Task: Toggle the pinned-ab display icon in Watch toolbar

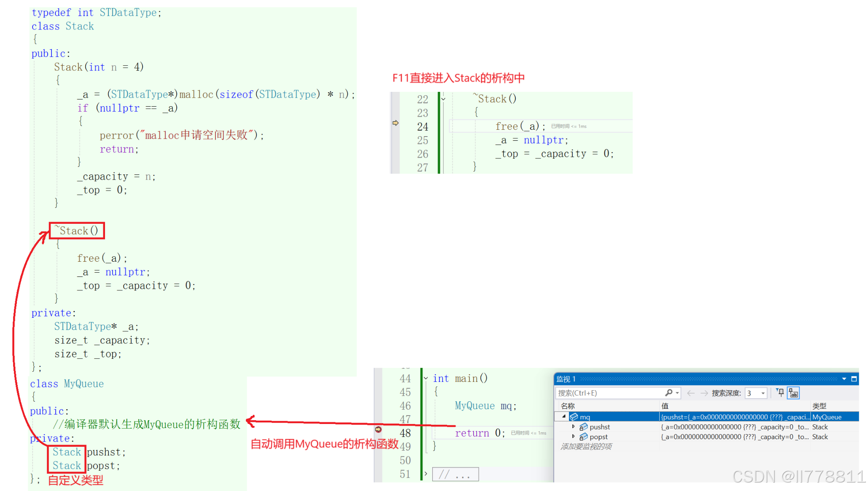Action: click(x=793, y=393)
